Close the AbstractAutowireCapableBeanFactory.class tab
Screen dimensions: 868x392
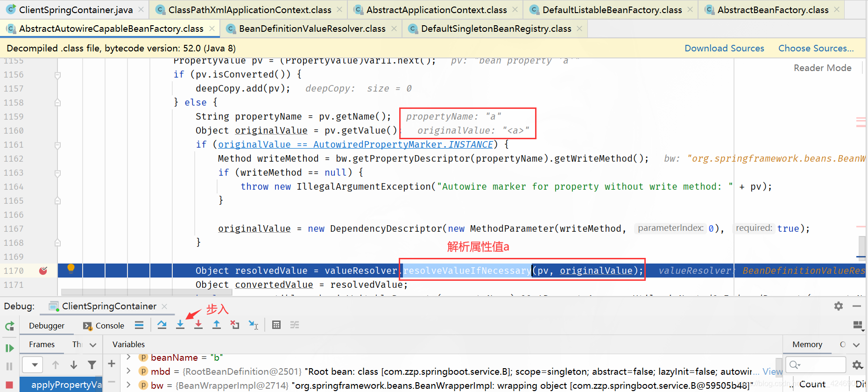pos(212,29)
